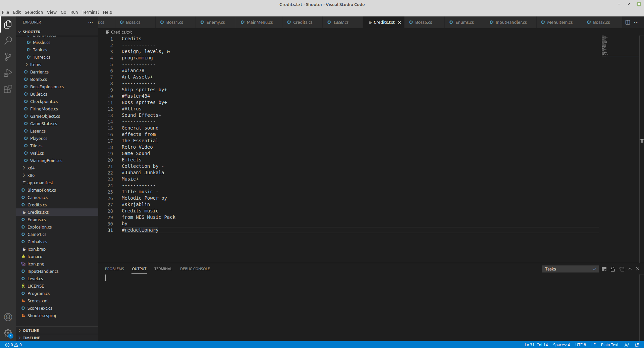Change the Plain Text language mode
Viewport: 644px width, 348px height.
[609, 345]
